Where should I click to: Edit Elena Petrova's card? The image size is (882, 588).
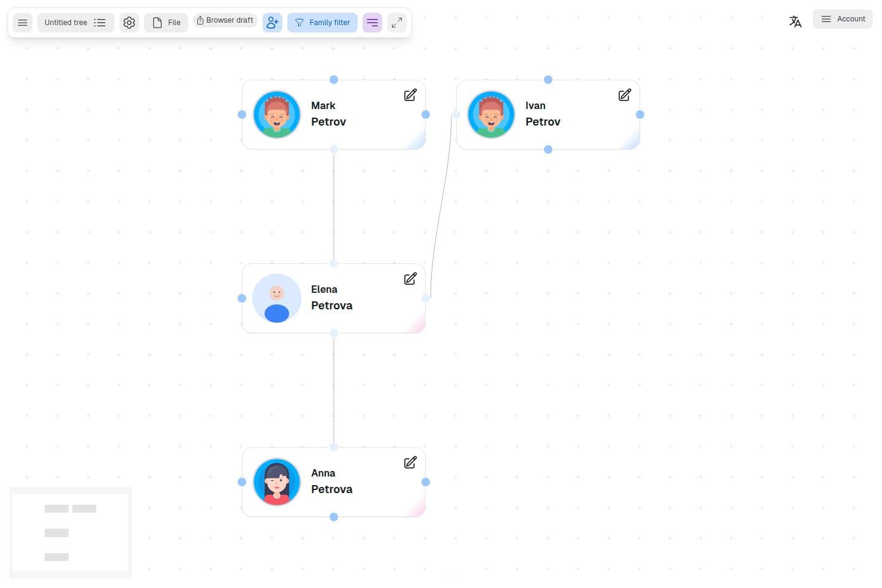[x=410, y=279]
